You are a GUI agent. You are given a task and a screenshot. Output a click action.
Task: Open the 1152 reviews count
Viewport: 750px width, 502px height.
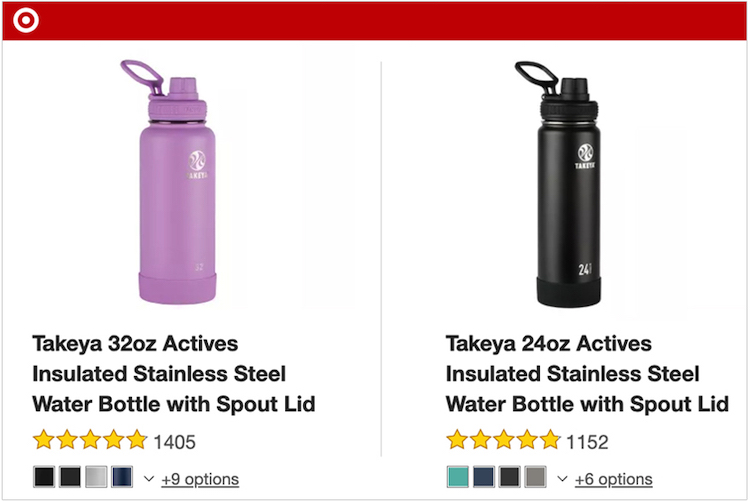tap(587, 441)
